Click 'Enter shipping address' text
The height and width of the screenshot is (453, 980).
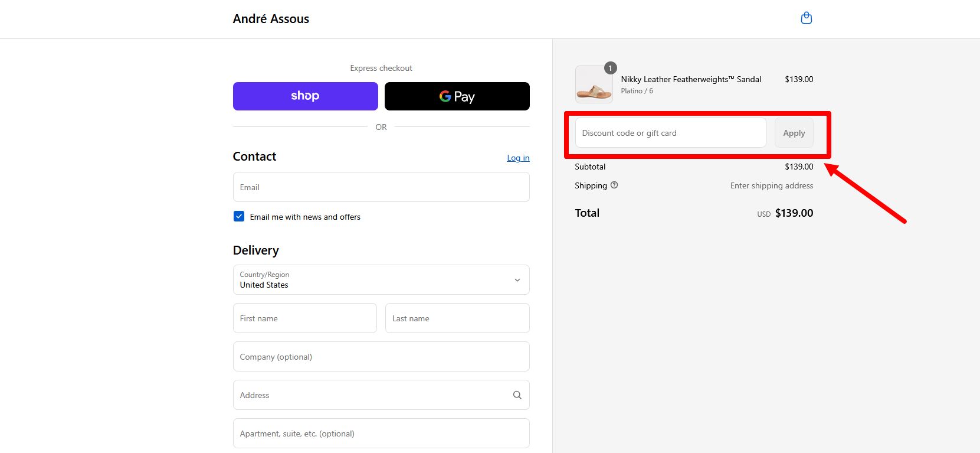(x=772, y=185)
